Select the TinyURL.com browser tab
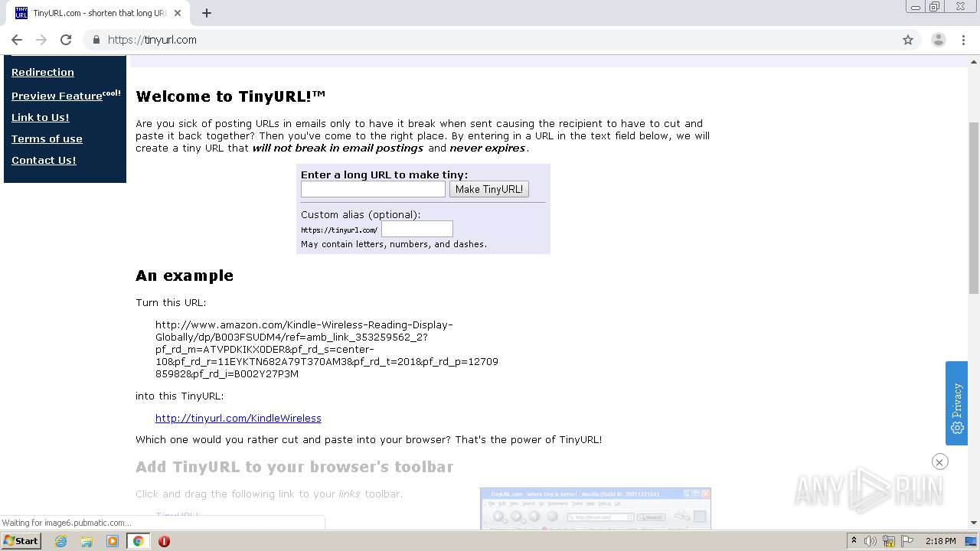The image size is (980, 551). click(98, 13)
